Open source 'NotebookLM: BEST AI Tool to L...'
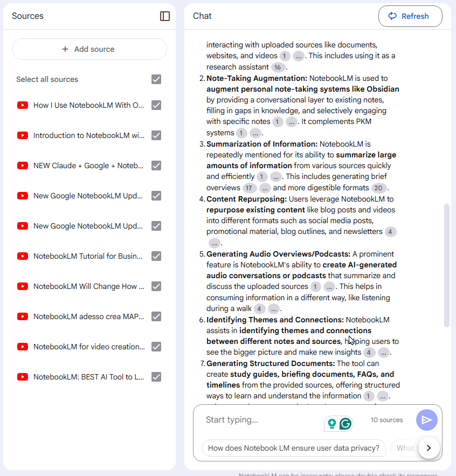 click(88, 377)
